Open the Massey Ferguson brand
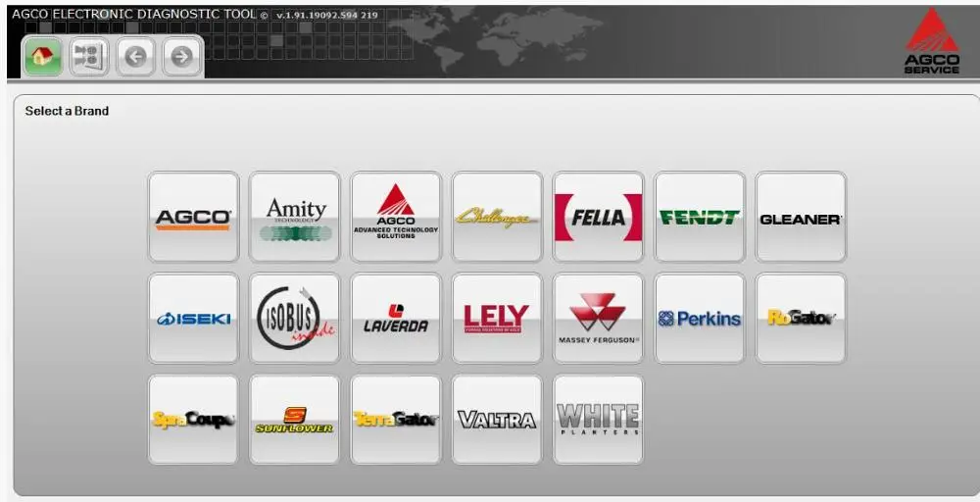This screenshot has height=502, width=980. click(598, 319)
